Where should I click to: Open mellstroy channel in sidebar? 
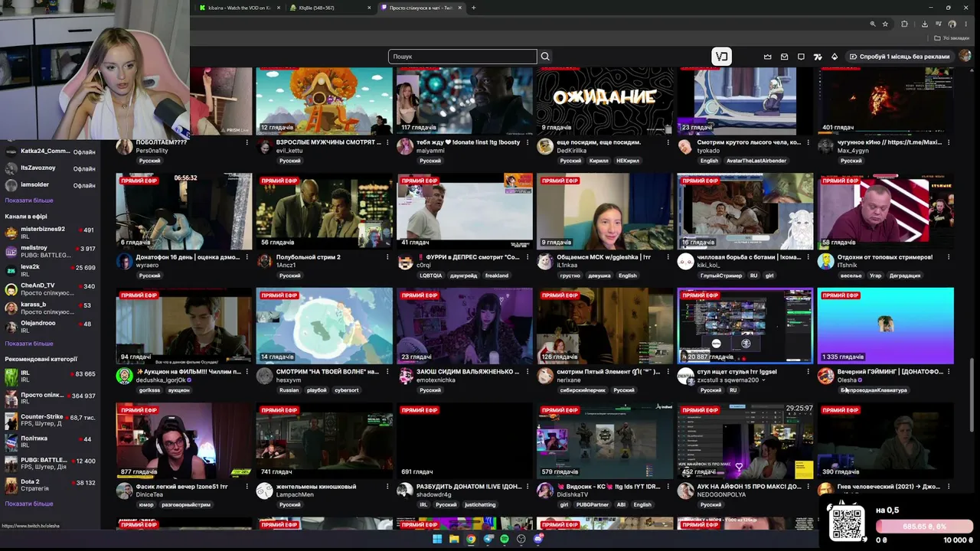(50, 251)
